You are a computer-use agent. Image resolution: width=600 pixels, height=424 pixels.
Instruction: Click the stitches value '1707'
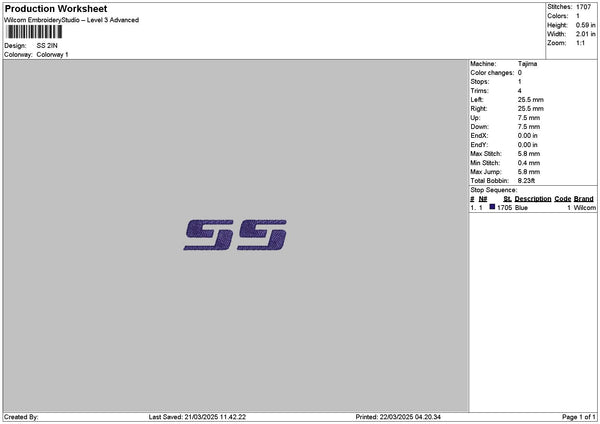pyautogui.click(x=584, y=7)
